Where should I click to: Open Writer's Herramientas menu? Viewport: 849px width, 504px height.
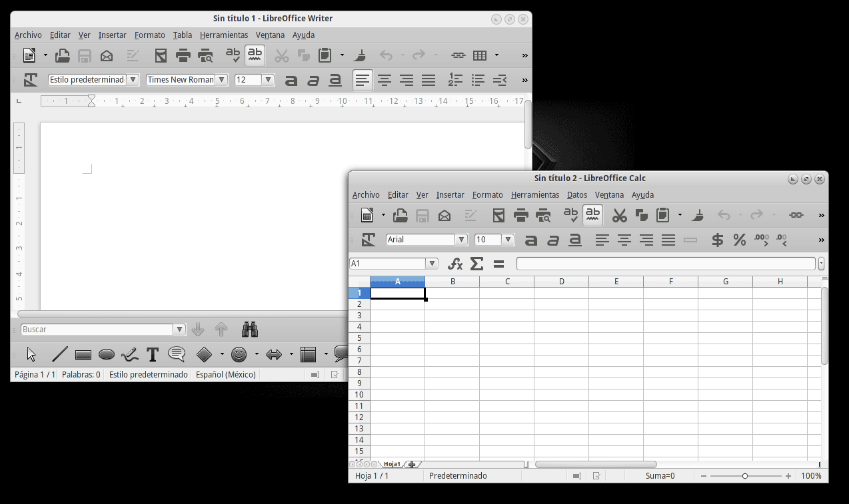click(x=224, y=35)
